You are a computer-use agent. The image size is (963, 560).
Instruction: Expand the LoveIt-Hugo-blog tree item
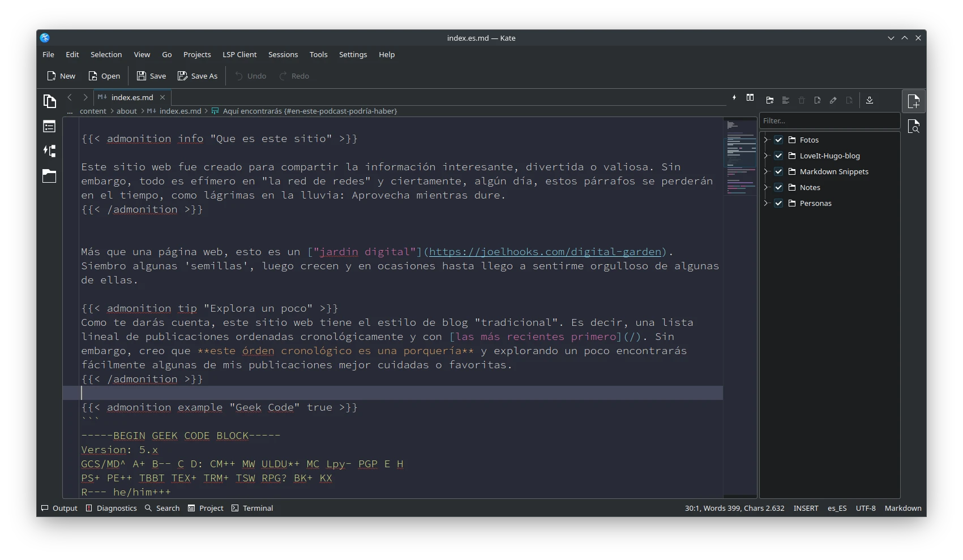[x=766, y=156]
